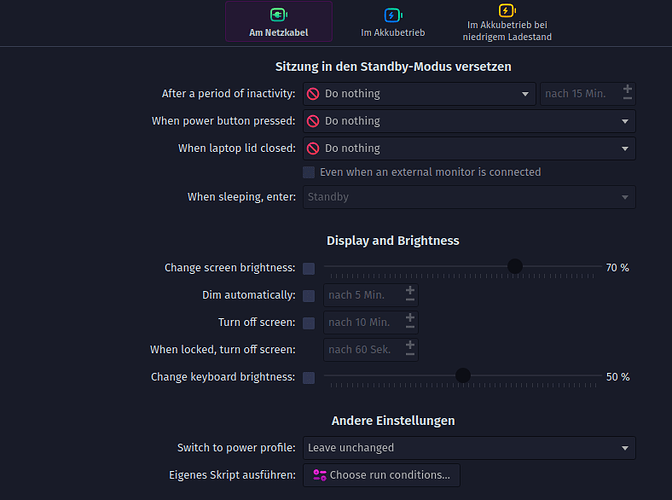
Task: Click the prohibited icon in laptop lid row
Action: pyautogui.click(x=313, y=148)
